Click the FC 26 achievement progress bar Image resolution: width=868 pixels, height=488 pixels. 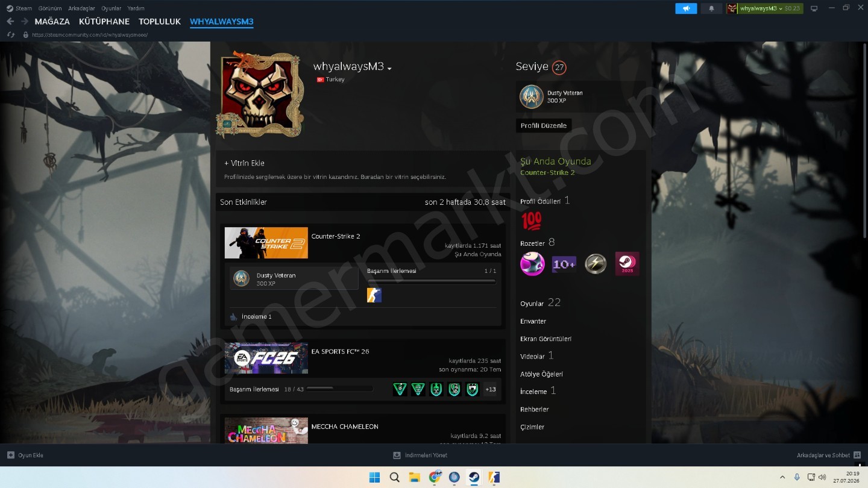point(339,389)
